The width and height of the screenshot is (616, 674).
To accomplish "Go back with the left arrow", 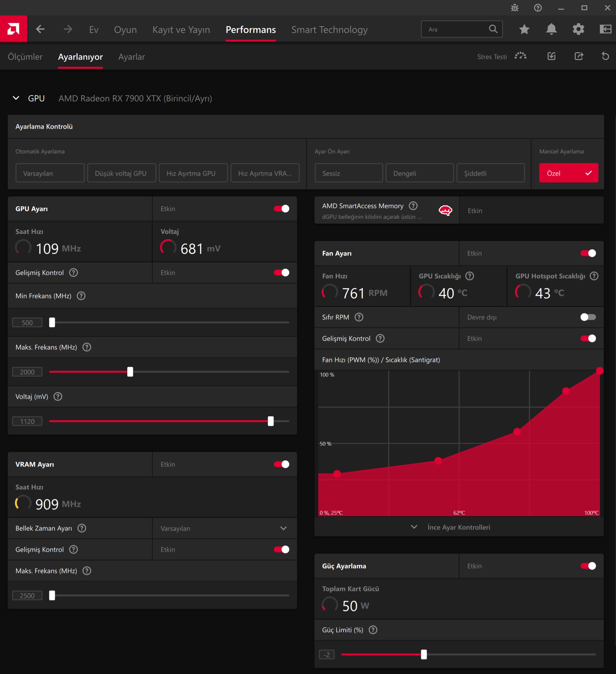I will click(40, 29).
